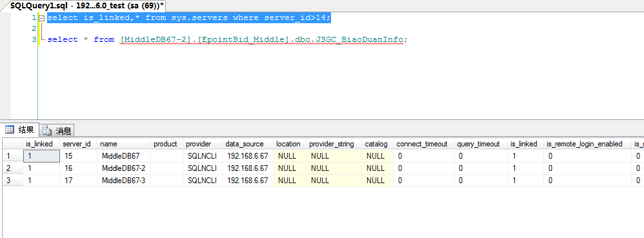Select row header 1 in results grid
This screenshot has height=238, width=644.
pyautogui.click(x=13, y=156)
